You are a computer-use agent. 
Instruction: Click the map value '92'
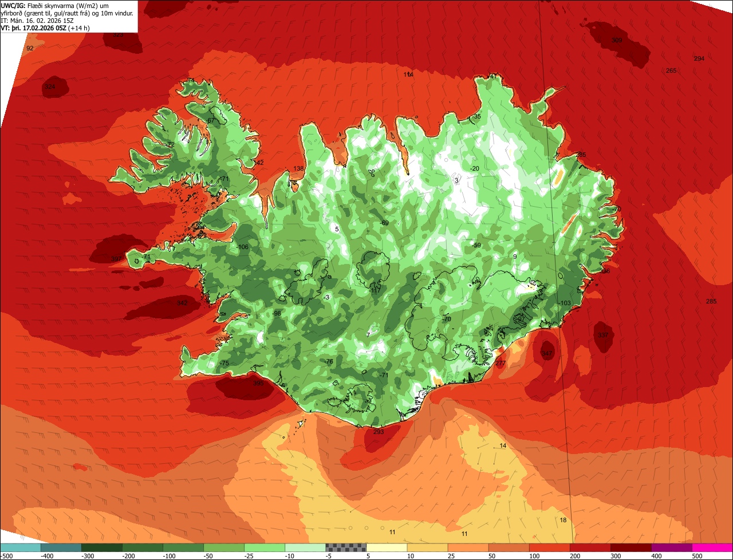30,48
